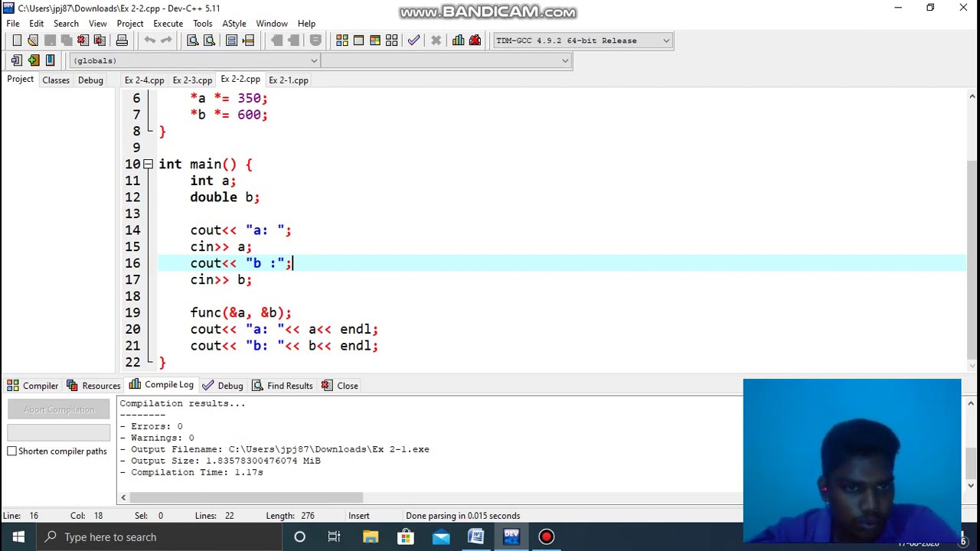This screenshot has width=980, height=551.
Task: Click the compile log left scroll arrow
Action: pos(123,497)
